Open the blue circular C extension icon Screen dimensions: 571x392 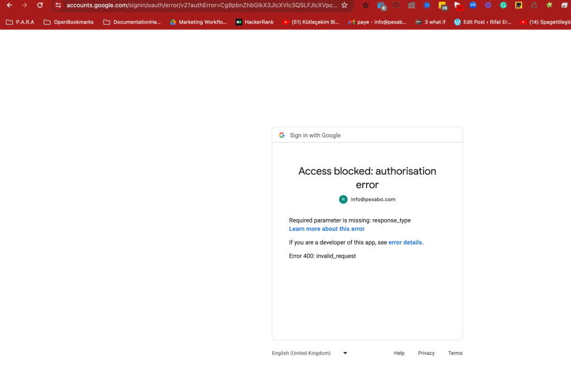427,5
